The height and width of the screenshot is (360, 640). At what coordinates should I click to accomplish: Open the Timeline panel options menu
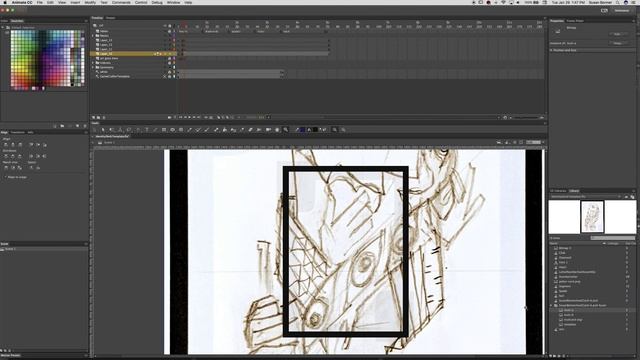coord(544,18)
